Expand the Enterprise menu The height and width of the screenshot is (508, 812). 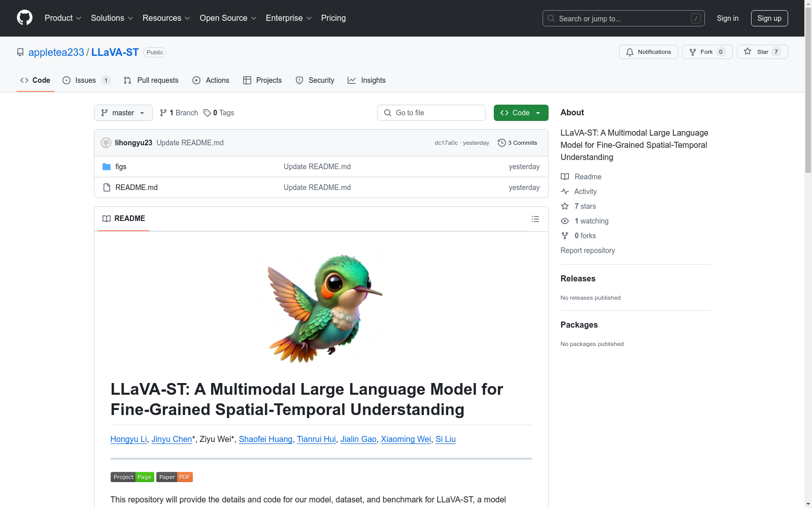pyautogui.click(x=289, y=18)
